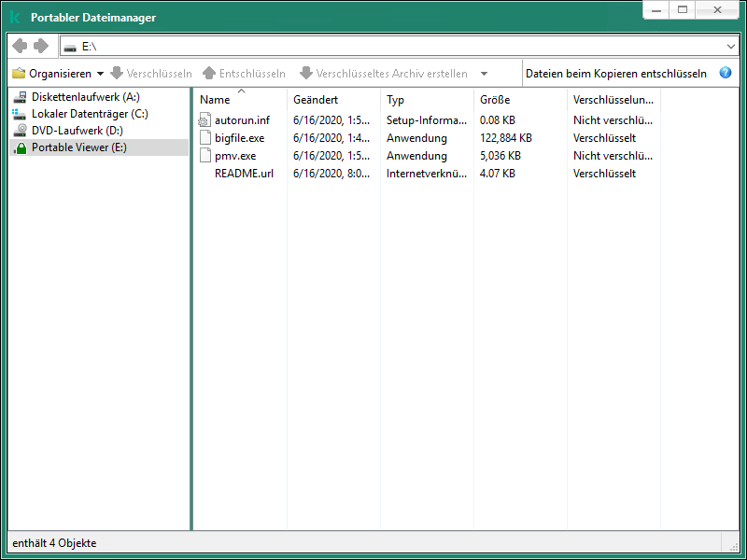Click Dateien beim Kopieren entschlüsseln

click(x=618, y=73)
